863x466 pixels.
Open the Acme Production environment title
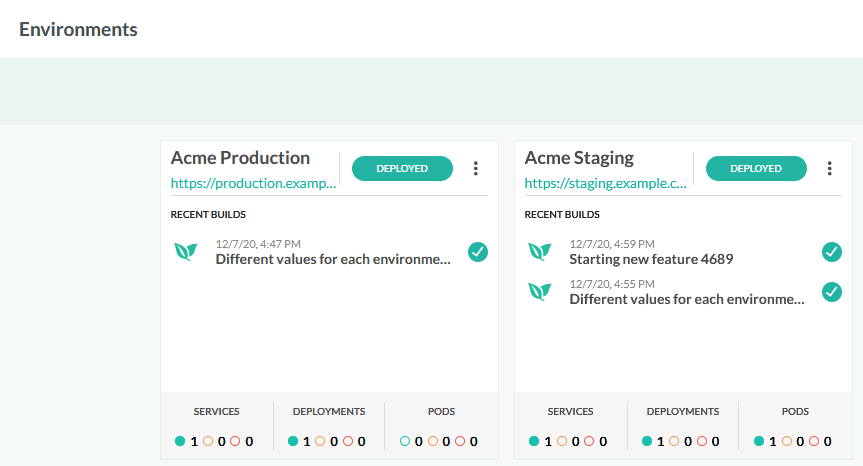(240, 158)
